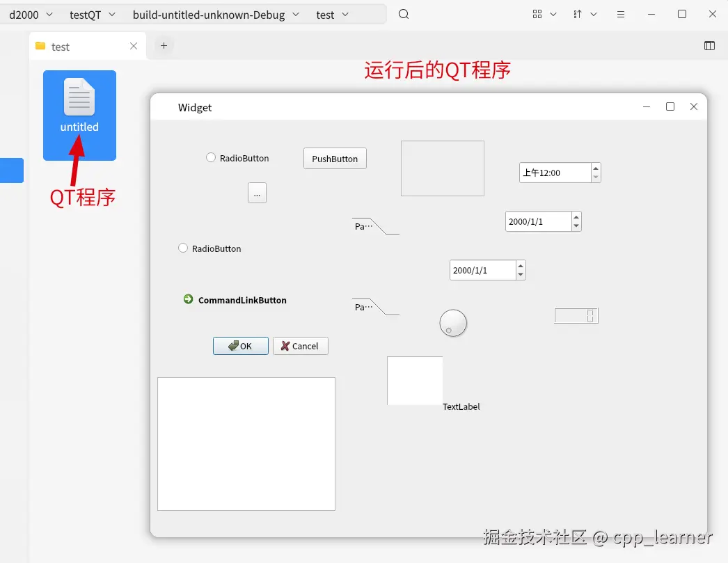Click the new tab plus icon
This screenshot has height=563, width=728.
164,45
